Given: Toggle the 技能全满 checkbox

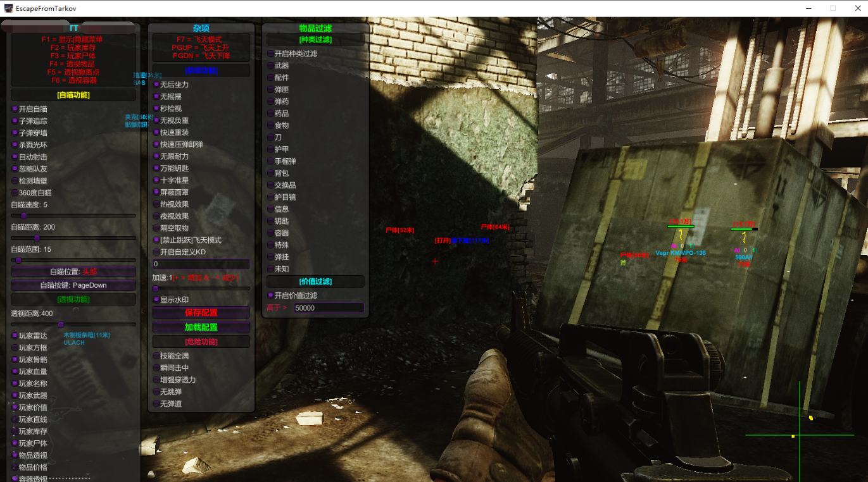Looking at the screenshot, I should (x=156, y=356).
